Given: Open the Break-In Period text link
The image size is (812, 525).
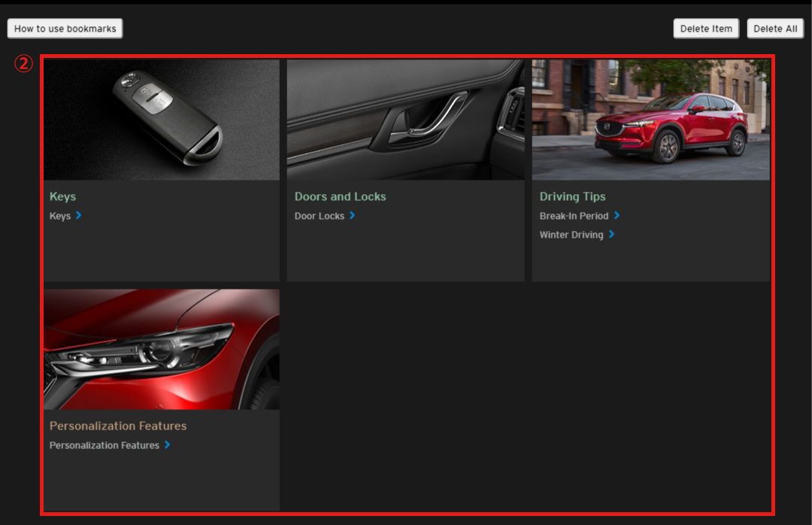Looking at the screenshot, I should pos(574,216).
